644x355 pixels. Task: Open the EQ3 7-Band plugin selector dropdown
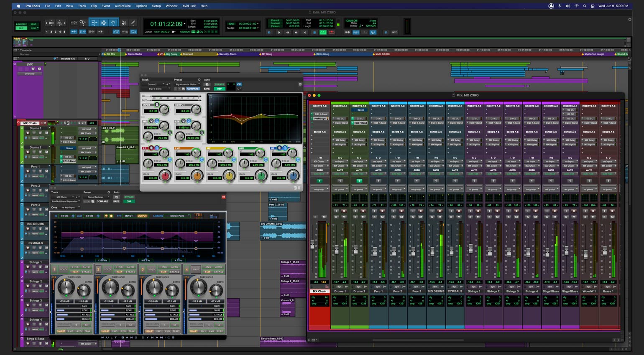(156, 89)
